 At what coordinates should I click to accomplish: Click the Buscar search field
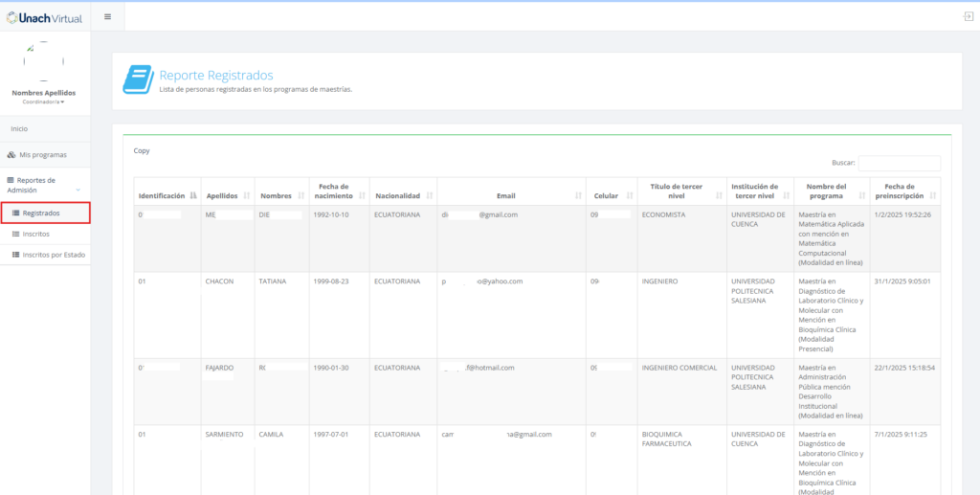point(899,164)
